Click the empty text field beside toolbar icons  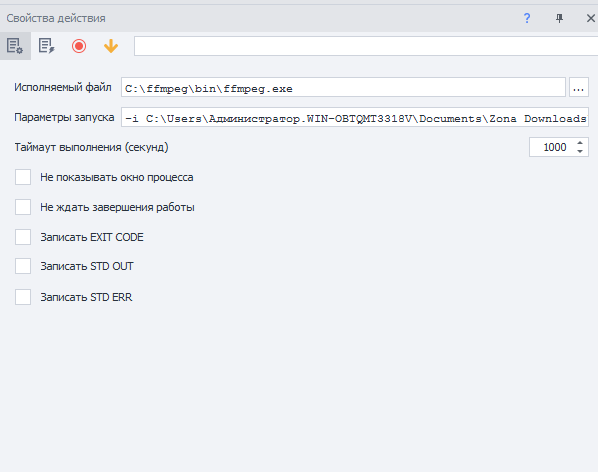tap(366, 46)
